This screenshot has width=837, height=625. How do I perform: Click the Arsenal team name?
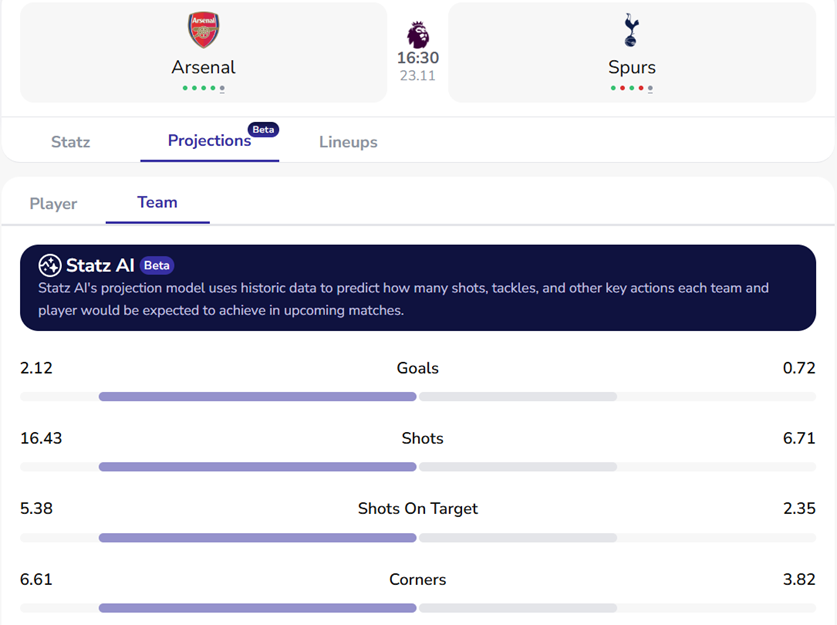coord(203,67)
